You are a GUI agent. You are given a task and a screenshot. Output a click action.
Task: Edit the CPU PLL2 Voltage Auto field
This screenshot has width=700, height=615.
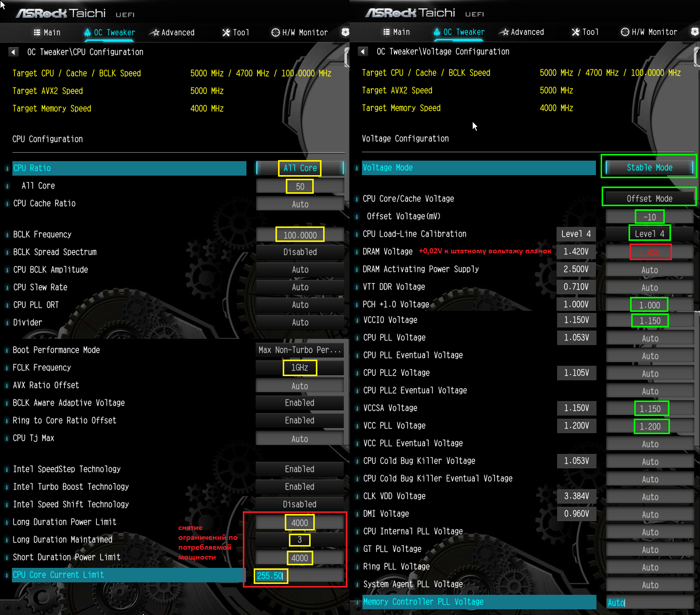coord(649,374)
